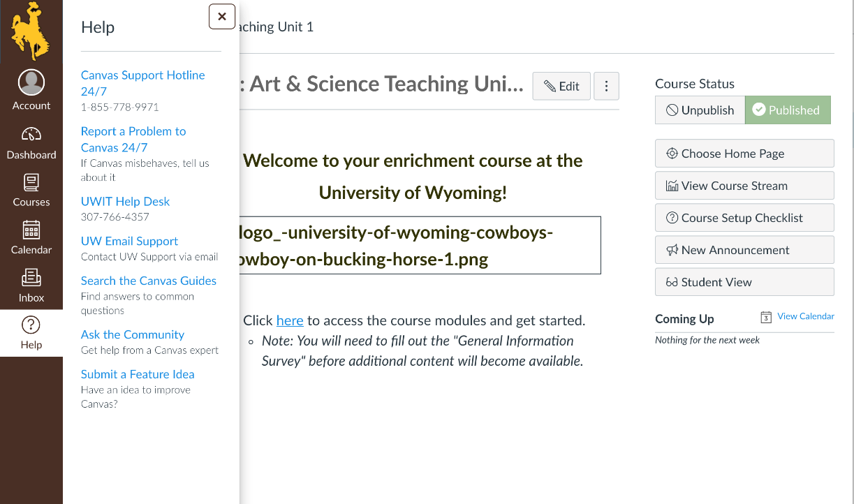The height and width of the screenshot is (504, 854).
Task: Click the broken logo image placeholder
Action: click(x=420, y=245)
